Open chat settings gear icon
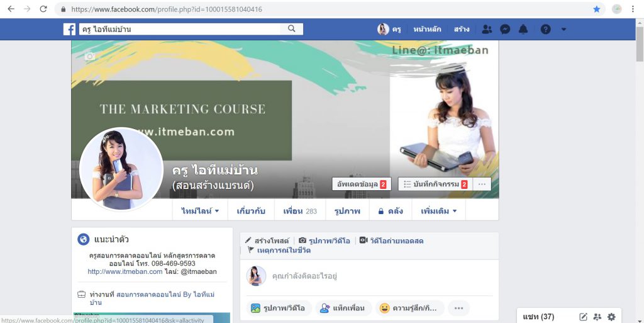Screen dimensions: 644x323 611,317
